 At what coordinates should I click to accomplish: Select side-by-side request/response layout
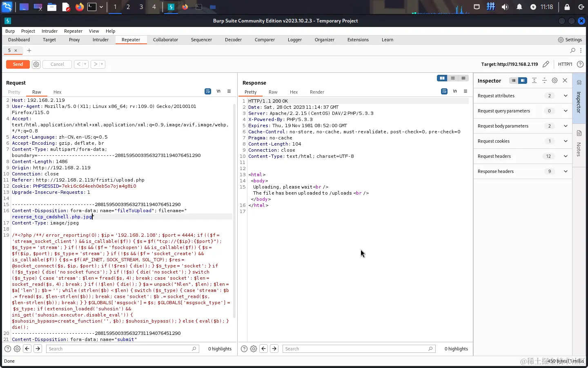click(x=442, y=78)
